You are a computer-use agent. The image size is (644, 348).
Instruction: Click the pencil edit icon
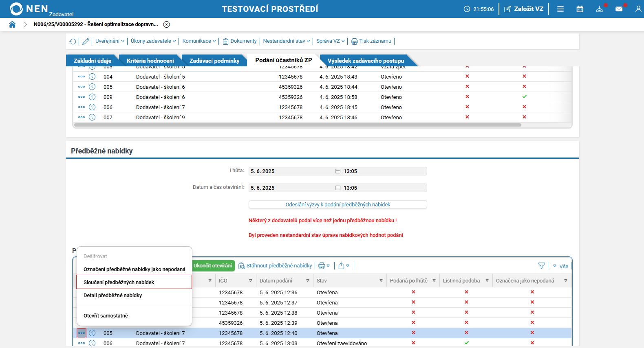(x=86, y=41)
